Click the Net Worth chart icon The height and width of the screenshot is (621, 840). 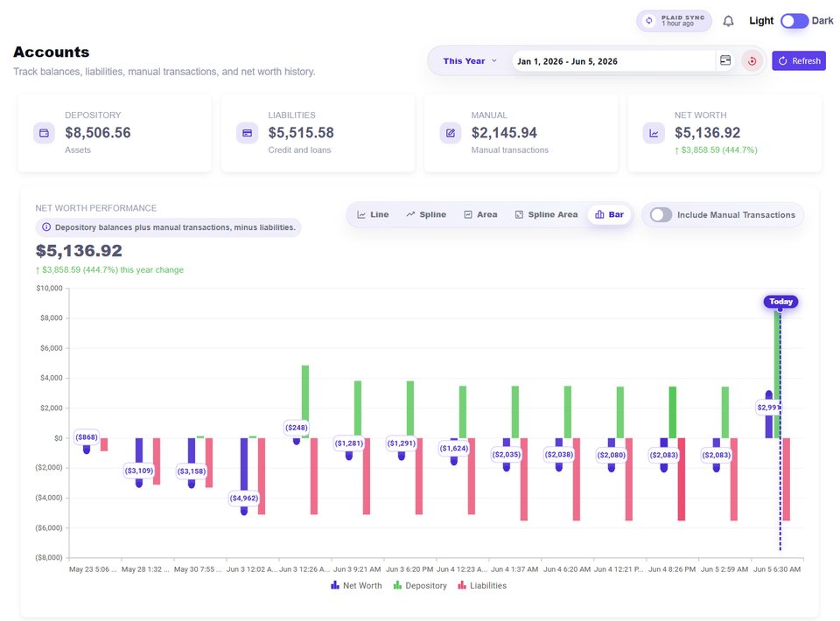(x=654, y=133)
